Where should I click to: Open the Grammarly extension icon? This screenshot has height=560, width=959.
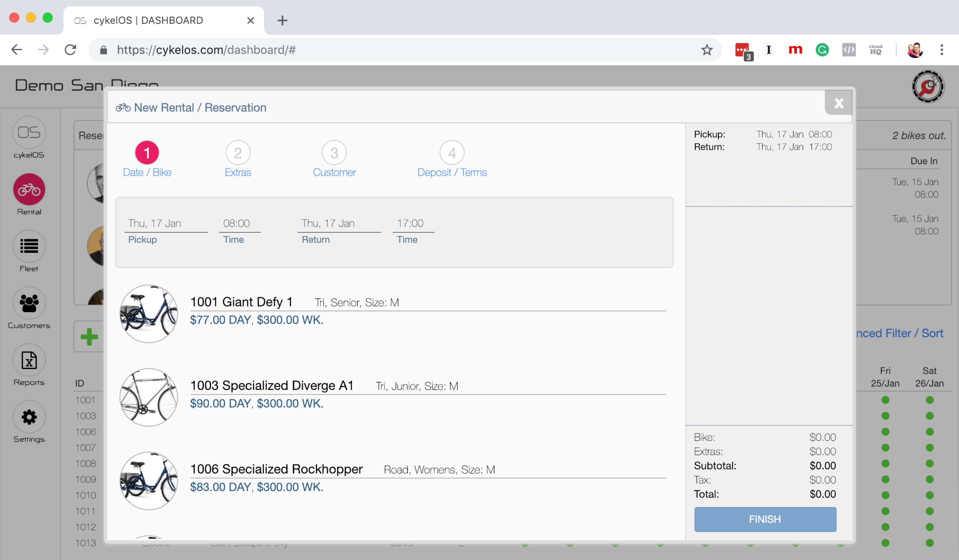tap(822, 50)
